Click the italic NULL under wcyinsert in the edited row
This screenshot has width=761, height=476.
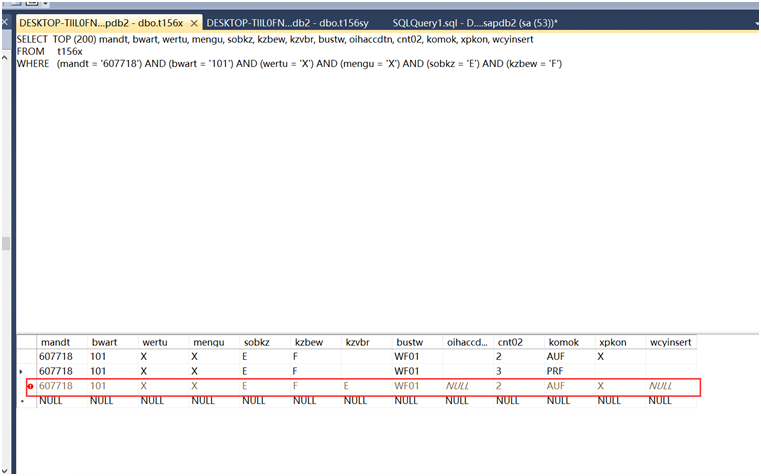671,386
